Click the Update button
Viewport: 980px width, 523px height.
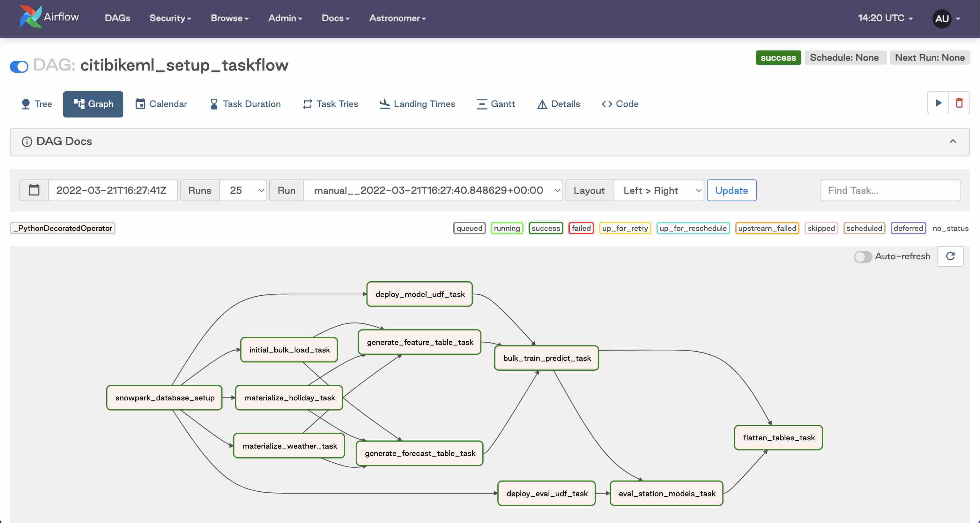(731, 190)
